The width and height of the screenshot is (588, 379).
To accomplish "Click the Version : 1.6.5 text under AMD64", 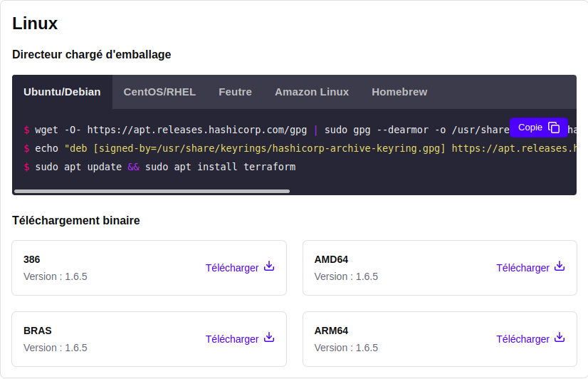I will click(346, 276).
